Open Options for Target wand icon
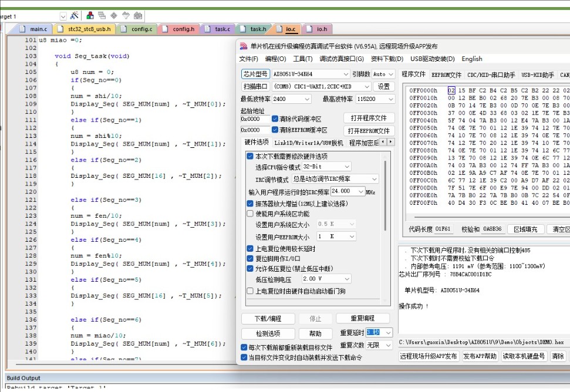The height and width of the screenshot is (392, 570). click(75, 16)
